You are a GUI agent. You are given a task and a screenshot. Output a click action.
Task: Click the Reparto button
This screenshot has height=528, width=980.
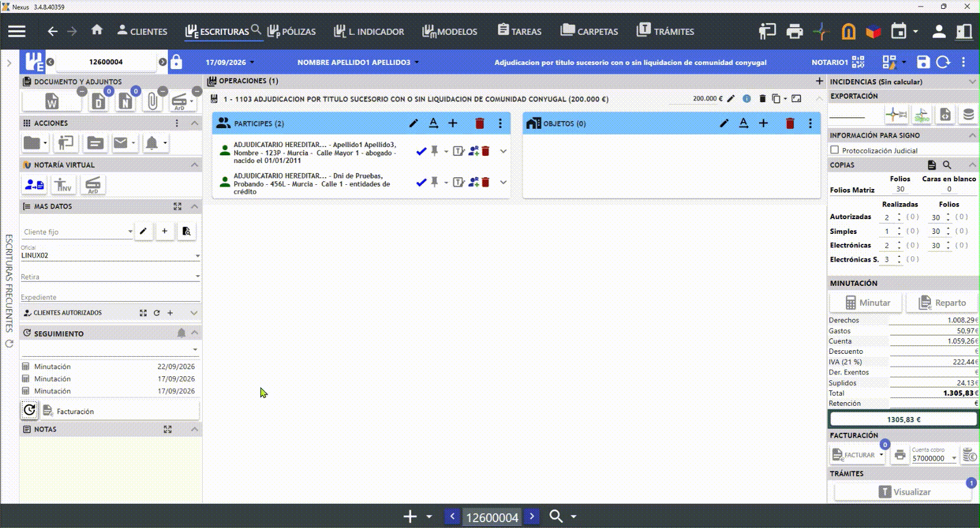click(942, 302)
